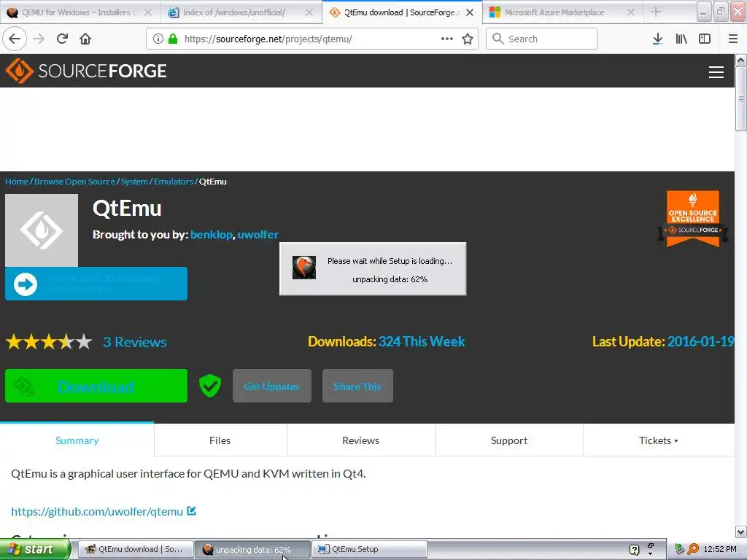
Task: Open SourceForge site hamburger menu
Action: click(x=716, y=72)
